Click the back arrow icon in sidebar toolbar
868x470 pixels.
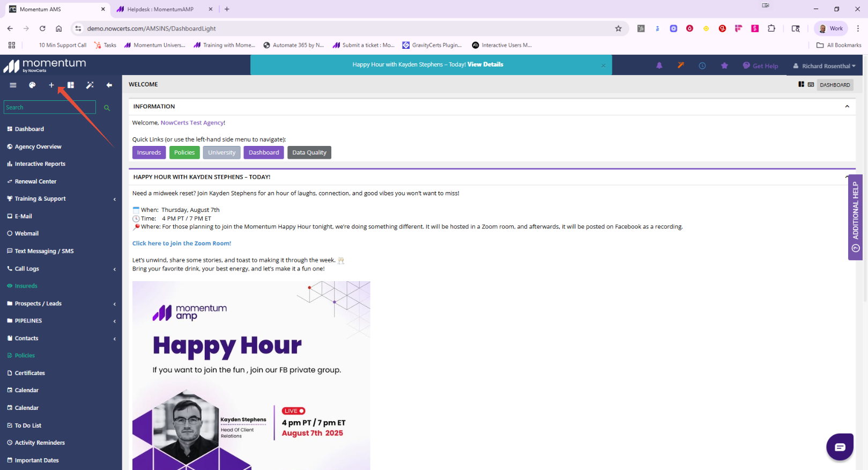point(109,85)
